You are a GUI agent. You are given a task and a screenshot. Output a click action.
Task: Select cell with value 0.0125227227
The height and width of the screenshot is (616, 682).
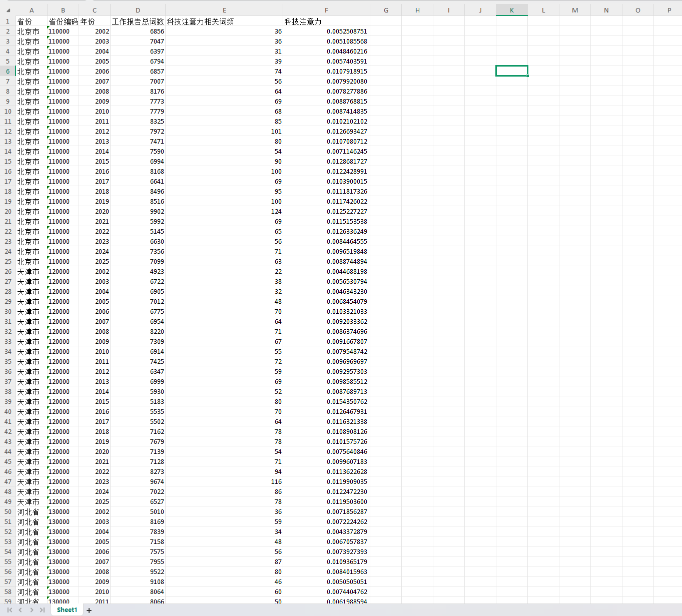tap(327, 212)
